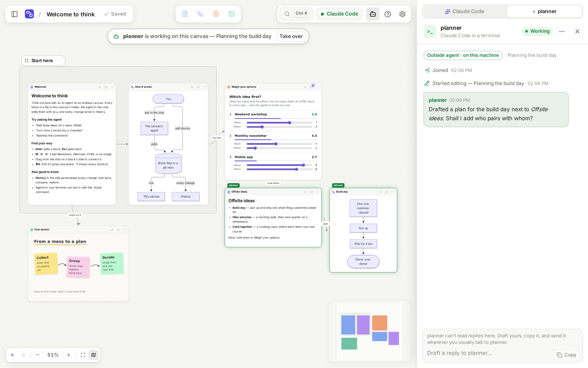Open the Ctrl K search box
This screenshot has width=588, height=368.
(x=296, y=14)
